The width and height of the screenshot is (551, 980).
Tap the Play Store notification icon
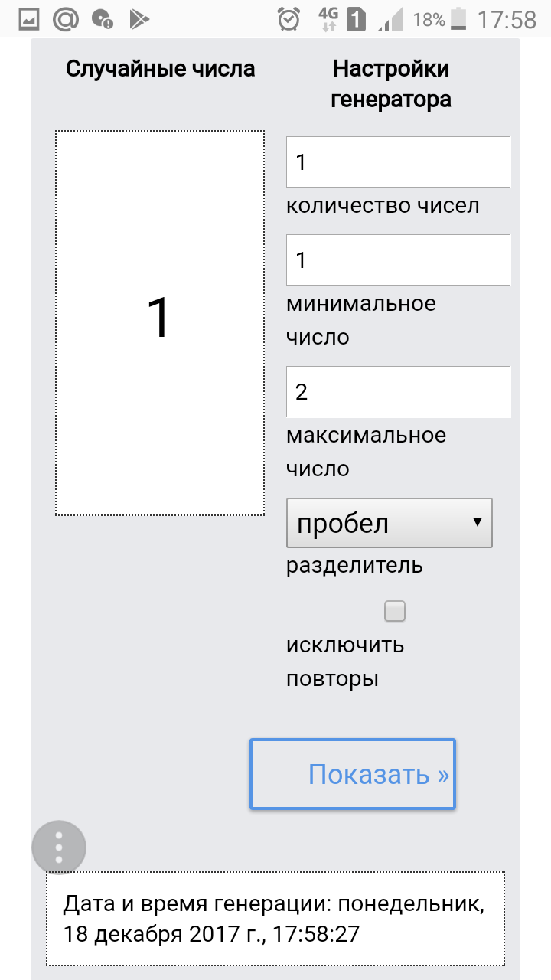(139, 20)
